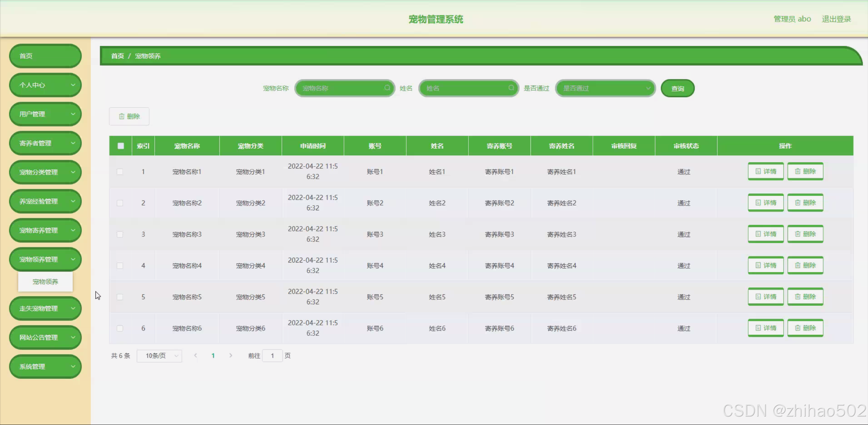Open the 10条/页 page size dropdown
The width and height of the screenshot is (868, 425).
[159, 356]
